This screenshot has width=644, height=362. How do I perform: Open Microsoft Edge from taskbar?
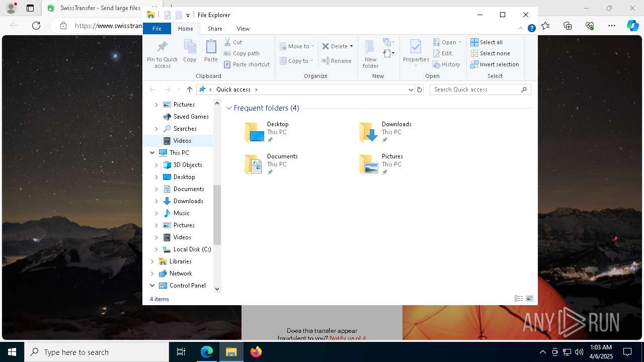tap(207, 352)
